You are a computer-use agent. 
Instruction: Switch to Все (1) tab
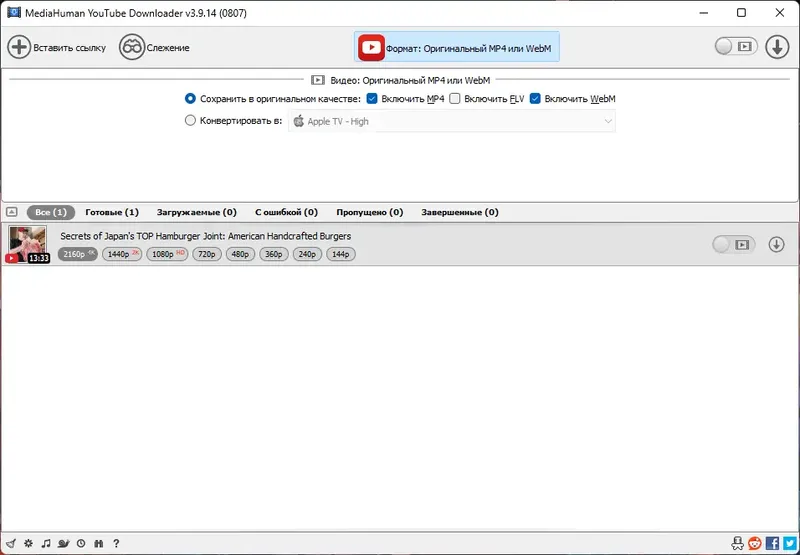51,212
